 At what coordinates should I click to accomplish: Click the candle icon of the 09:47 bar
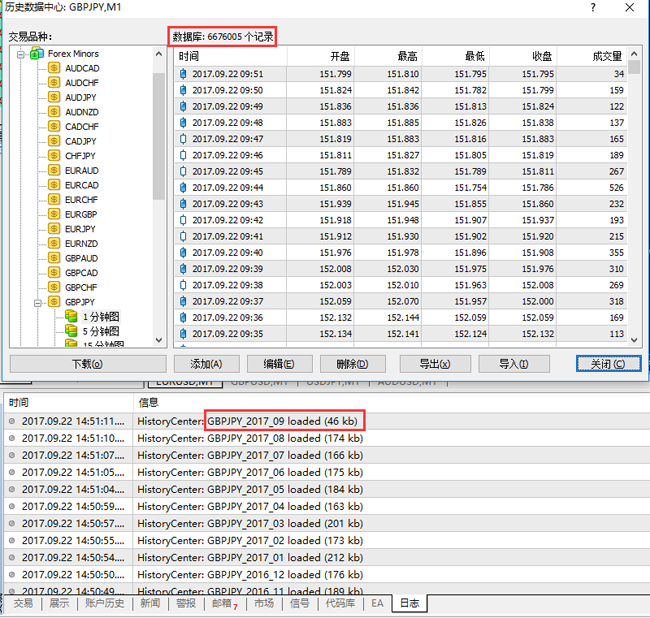[183, 139]
